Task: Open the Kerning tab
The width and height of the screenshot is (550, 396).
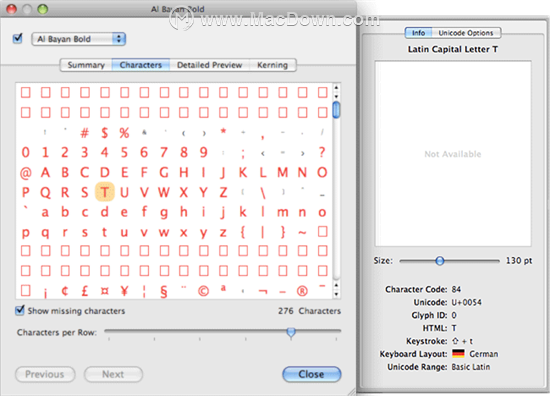Action: point(273,65)
